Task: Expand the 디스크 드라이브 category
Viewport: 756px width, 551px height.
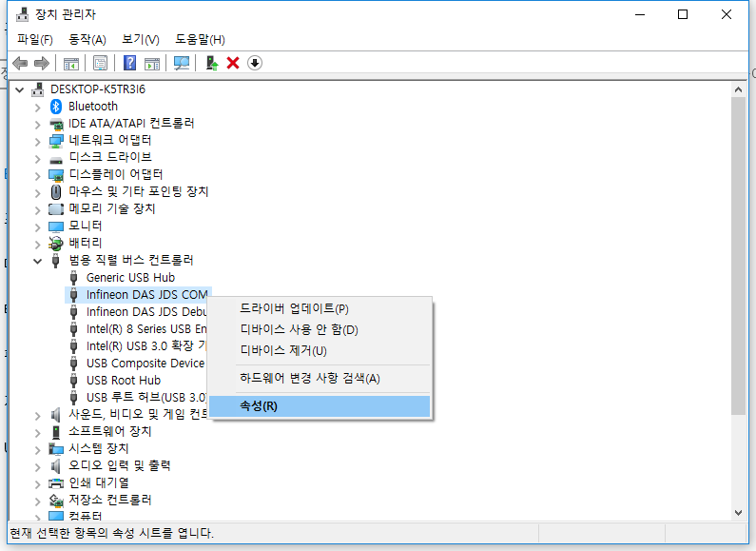Action: (x=38, y=158)
